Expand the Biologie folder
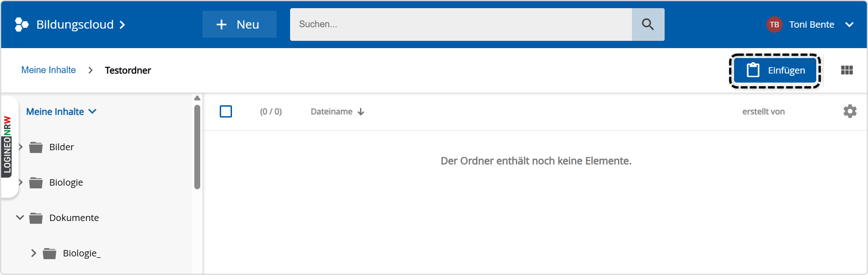The height and width of the screenshot is (275, 868). (20, 182)
